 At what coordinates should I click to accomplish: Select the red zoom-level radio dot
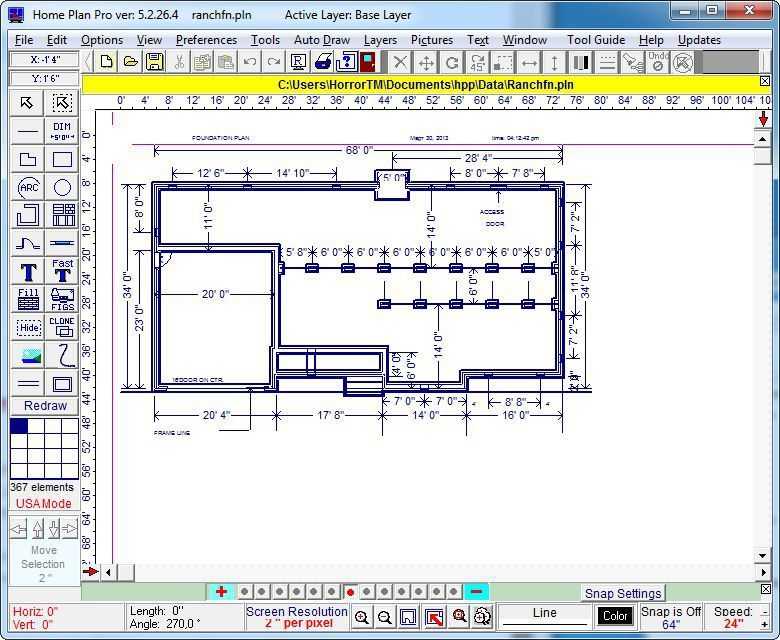350,592
